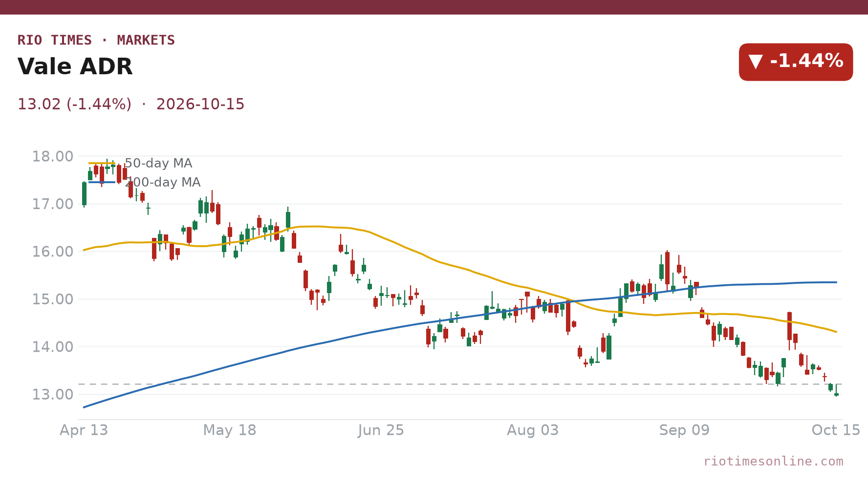The height and width of the screenshot is (488, 868).
Task: Click the Apr 13 date label
Action: [x=84, y=430]
